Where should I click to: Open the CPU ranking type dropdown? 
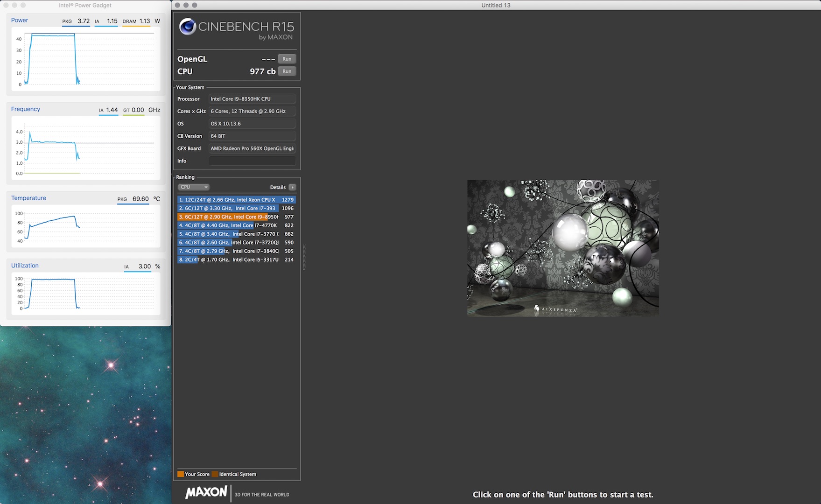[x=193, y=187]
